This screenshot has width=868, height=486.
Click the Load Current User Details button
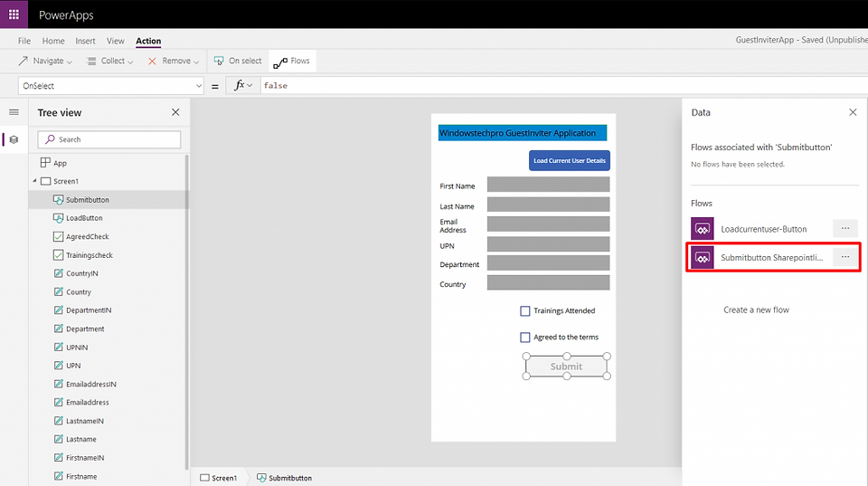569,161
